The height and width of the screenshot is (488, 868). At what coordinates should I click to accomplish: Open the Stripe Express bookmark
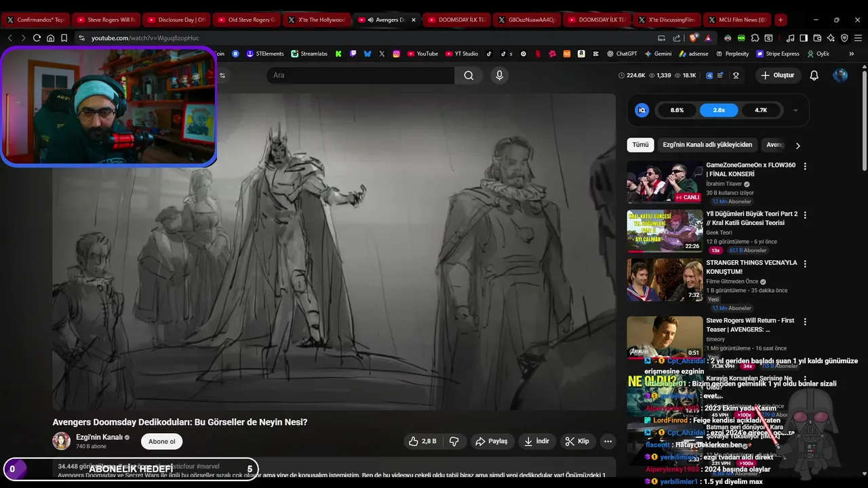(x=777, y=54)
